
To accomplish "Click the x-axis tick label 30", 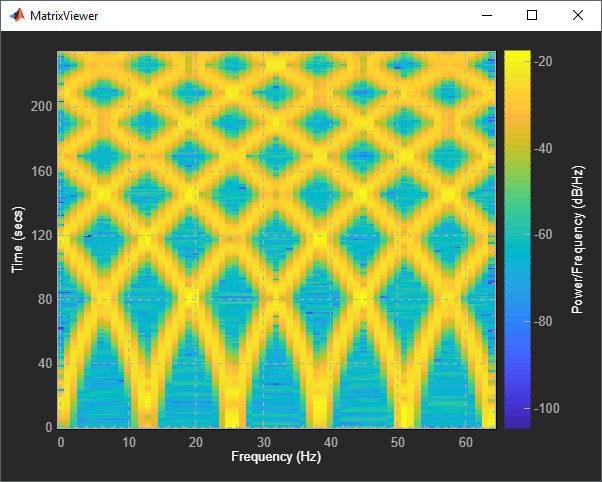I will (x=264, y=442).
